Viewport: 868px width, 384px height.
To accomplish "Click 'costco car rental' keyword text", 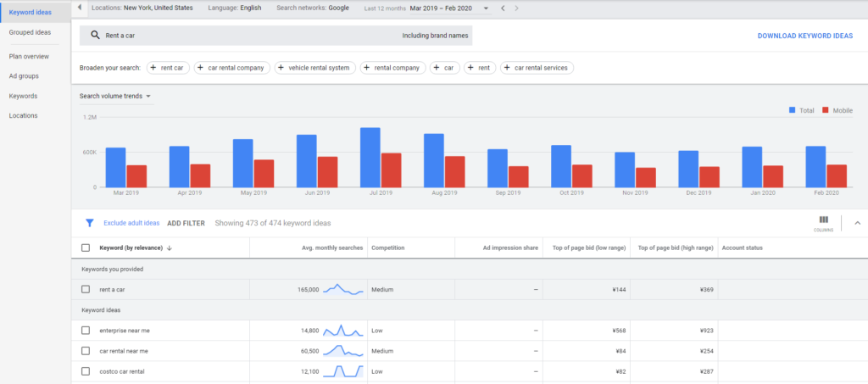I will 122,371.
